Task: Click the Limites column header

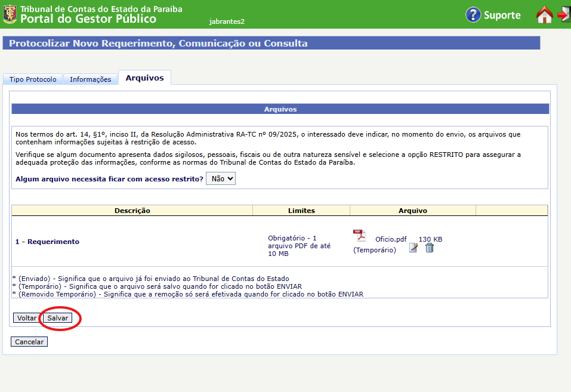Action: click(x=301, y=211)
